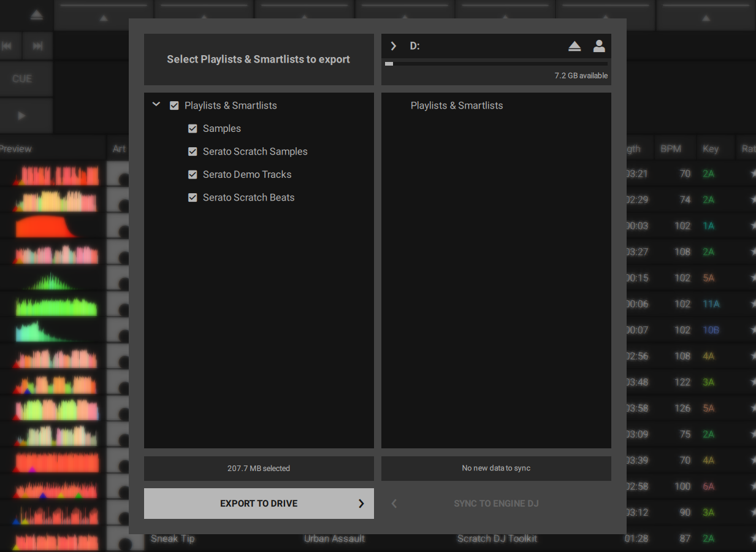
Task: Click the 11A key cell
Action: [711, 304]
